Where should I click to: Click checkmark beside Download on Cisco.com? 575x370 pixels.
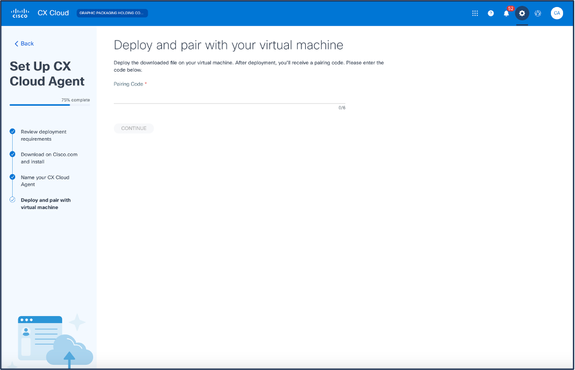pyautogui.click(x=12, y=154)
